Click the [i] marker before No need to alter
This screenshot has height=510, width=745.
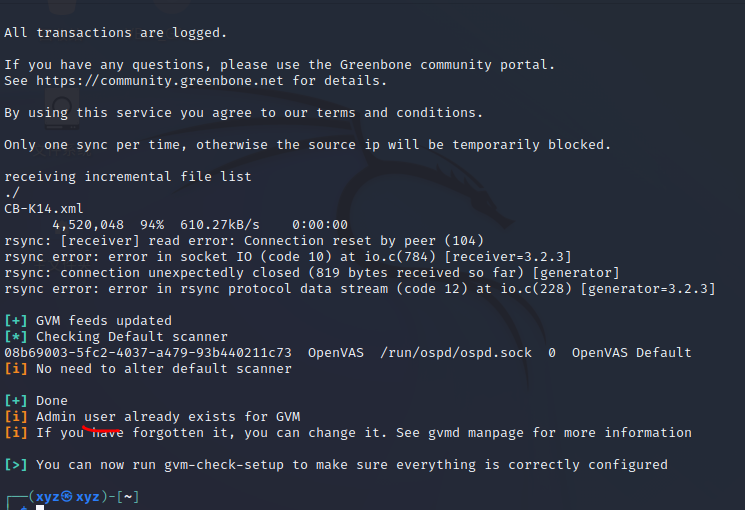(x=16, y=369)
